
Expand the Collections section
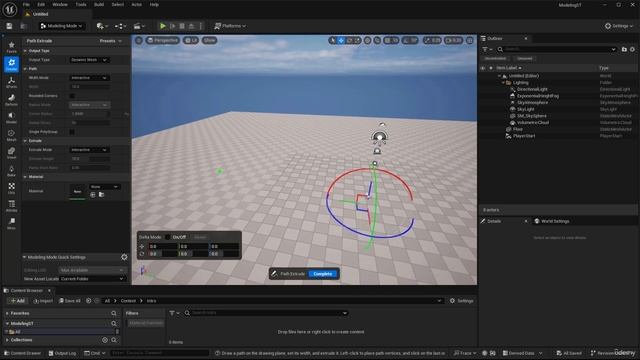pyautogui.click(x=7, y=340)
